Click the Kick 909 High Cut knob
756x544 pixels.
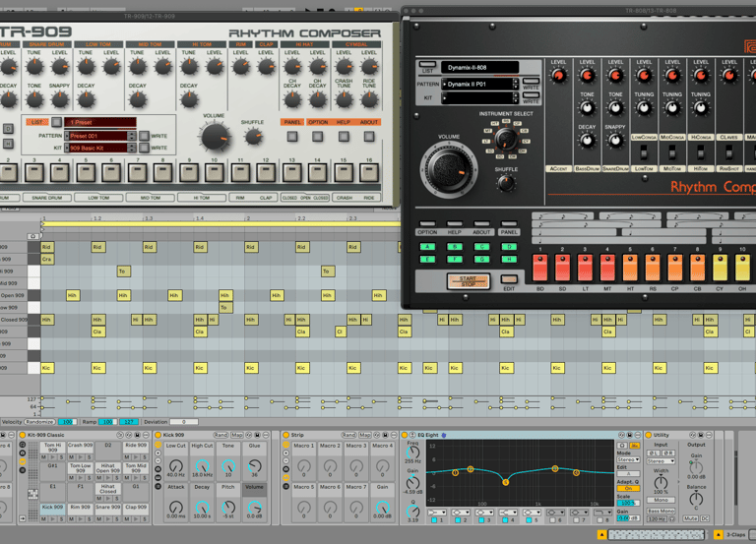202,466
